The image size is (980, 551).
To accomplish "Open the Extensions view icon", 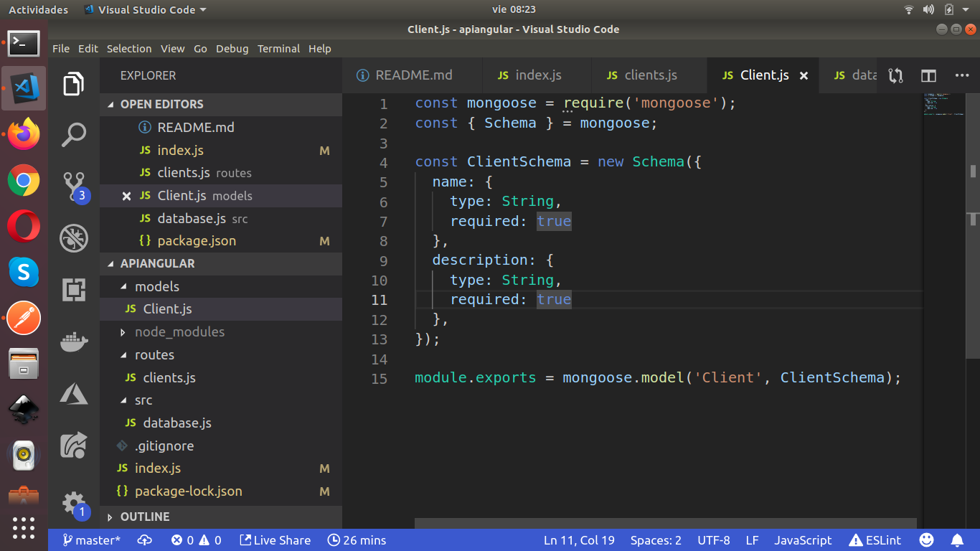I will coord(74,290).
